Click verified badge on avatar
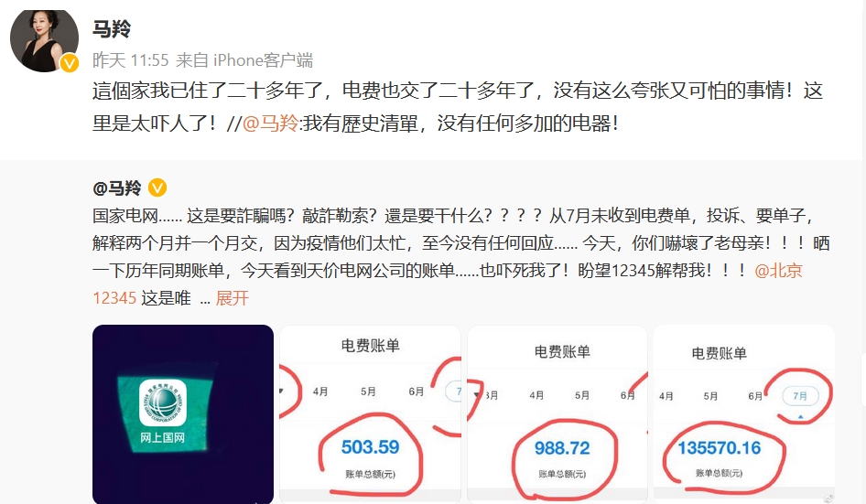This screenshot has width=866, height=504. pyautogui.click(x=69, y=63)
